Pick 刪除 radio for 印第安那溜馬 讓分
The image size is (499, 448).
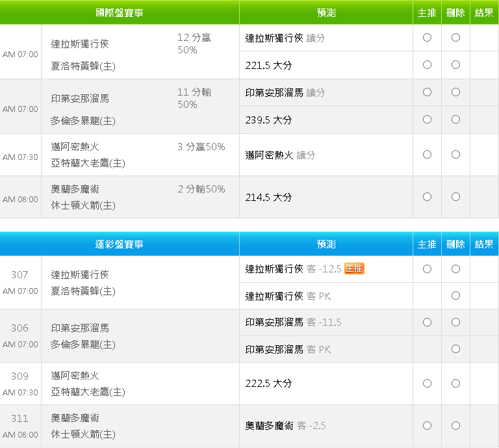[455, 92]
